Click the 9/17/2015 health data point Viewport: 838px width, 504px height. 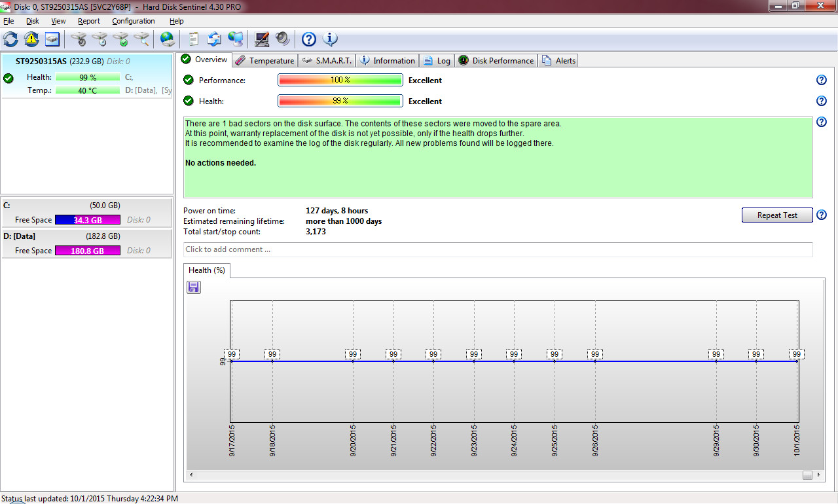(232, 354)
